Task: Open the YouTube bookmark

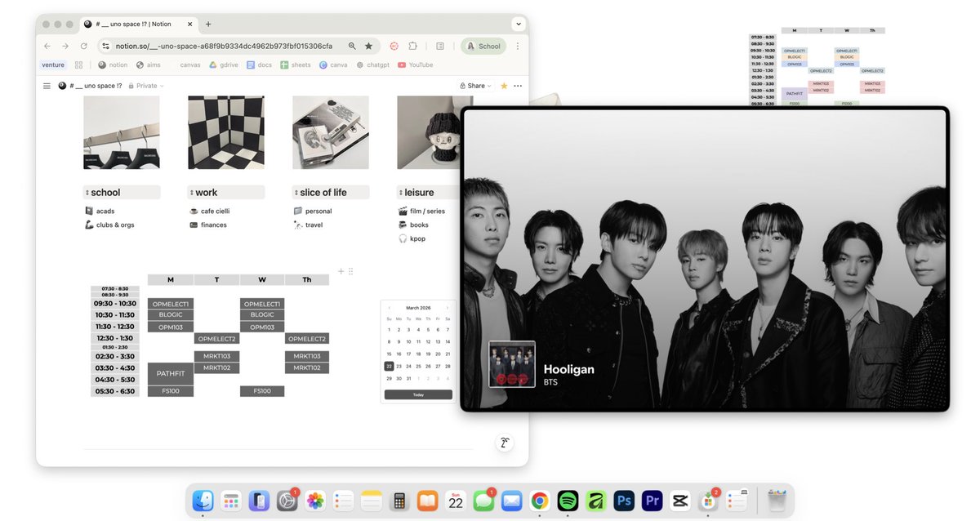Action: pos(416,65)
